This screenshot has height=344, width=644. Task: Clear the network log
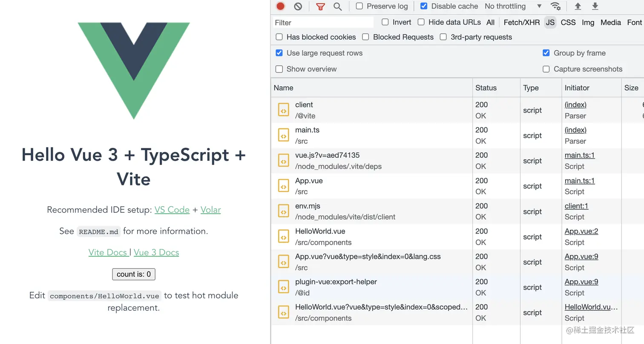coord(298,6)
